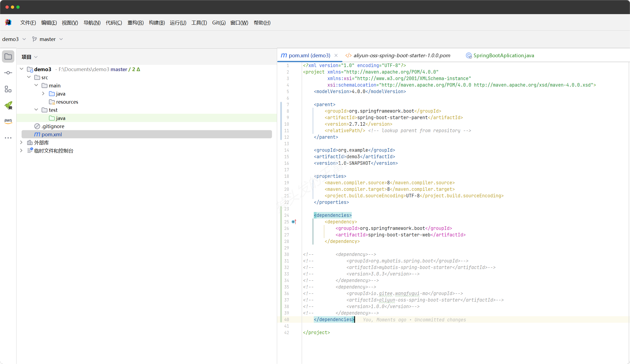630x364 pixels.
Task: Open the Commit tool window icon
Action: [x=8, y=73]
